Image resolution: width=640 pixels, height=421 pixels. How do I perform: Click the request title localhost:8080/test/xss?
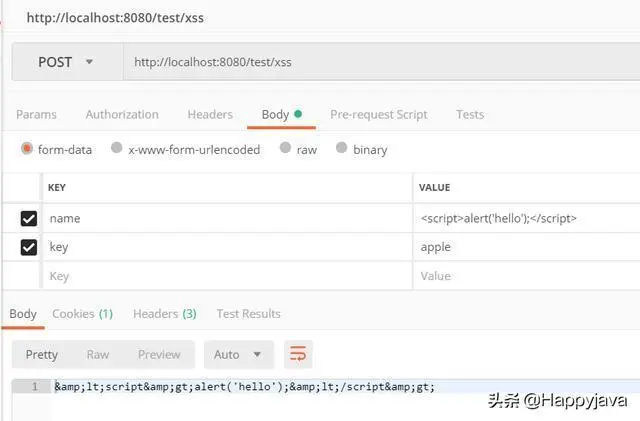[x=115, y=18]
